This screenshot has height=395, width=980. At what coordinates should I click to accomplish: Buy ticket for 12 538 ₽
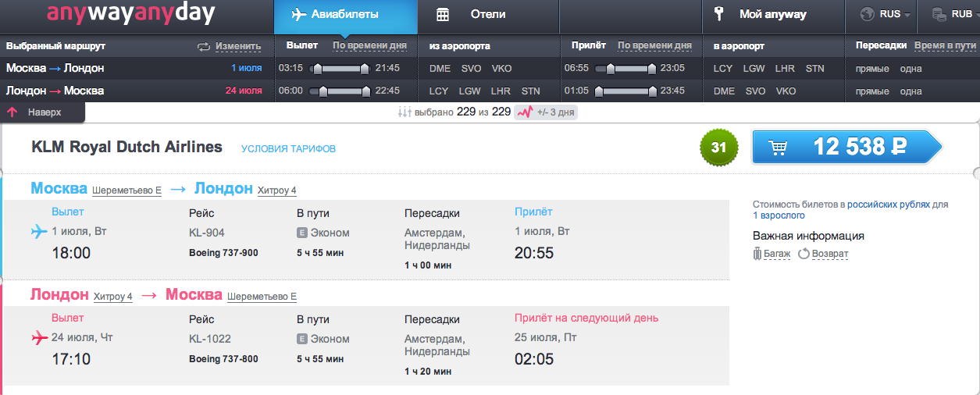pyautogui.click(x=846, y=147)
